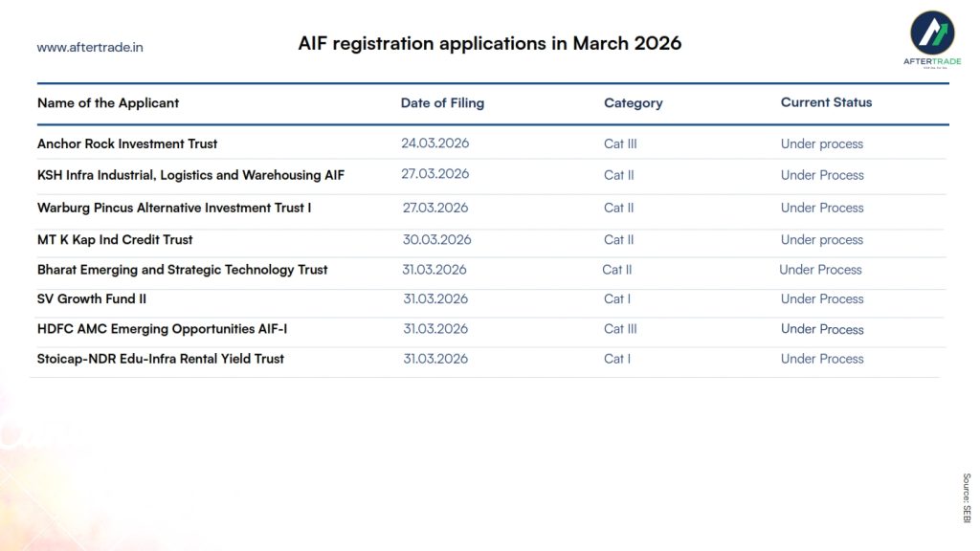Click the Aftertrade logo icon

931,35
